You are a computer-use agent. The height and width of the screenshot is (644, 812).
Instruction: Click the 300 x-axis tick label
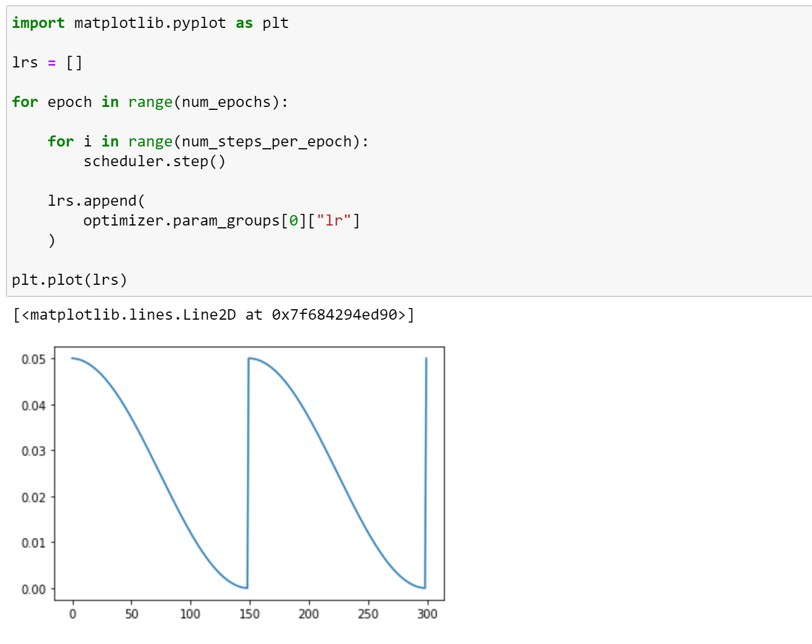click(427, 614)
